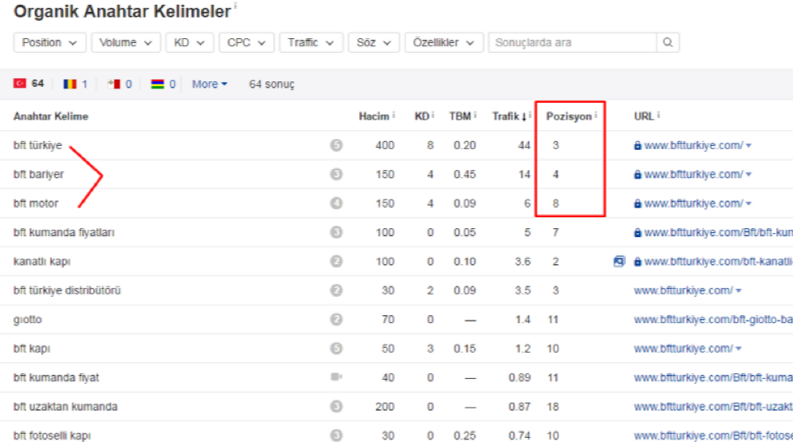Open the Söz filter dropdown
Image resolution: width=793 pixels, height=446 pixels.
[x=374, y=42]
